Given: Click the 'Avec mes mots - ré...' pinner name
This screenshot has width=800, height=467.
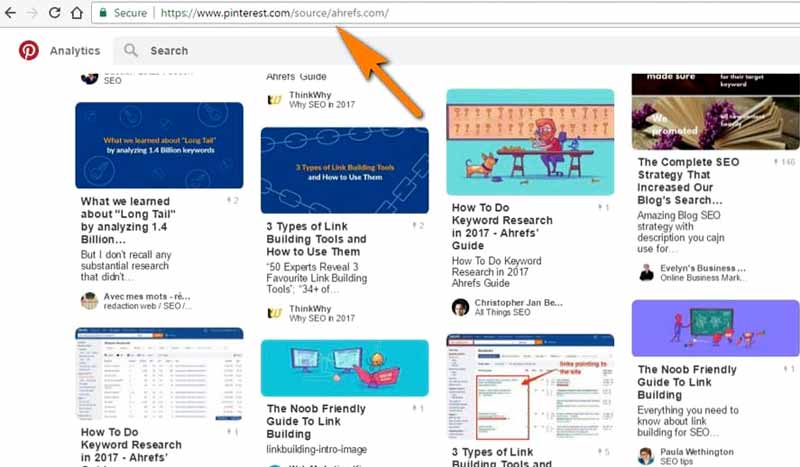Looking at the screenshot, I should pyautogui.click(x=147, y=297).
